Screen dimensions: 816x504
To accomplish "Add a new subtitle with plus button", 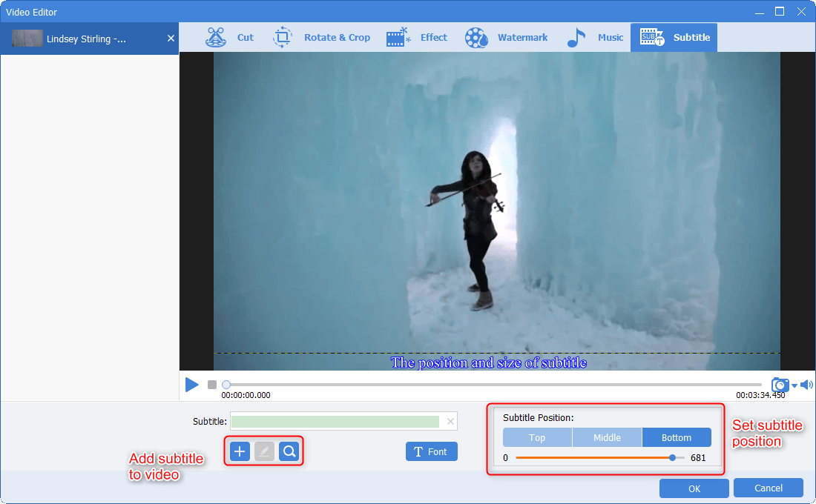I will pos(240,451).
